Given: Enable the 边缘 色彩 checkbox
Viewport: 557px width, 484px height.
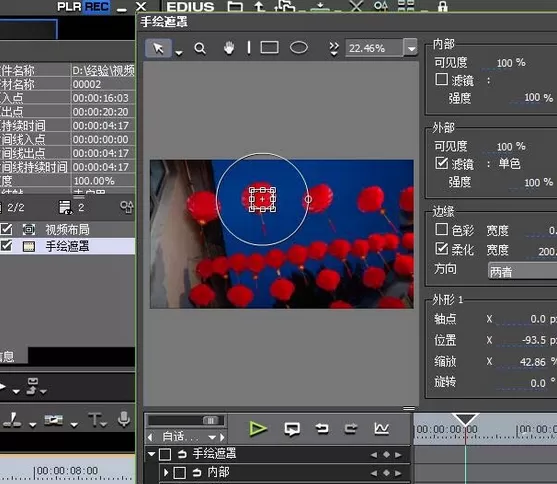Looking at the screenshot, I should click(x=441, y=229).
